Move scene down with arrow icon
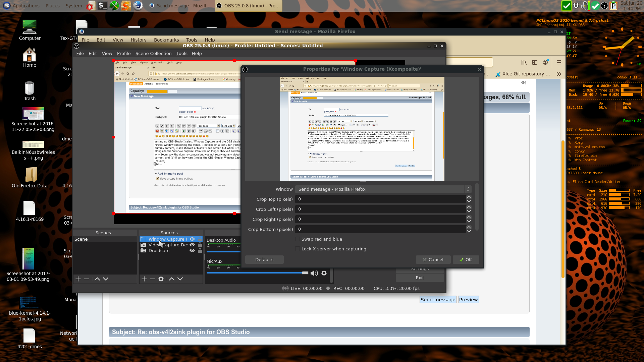 click(x=106, y=279)
